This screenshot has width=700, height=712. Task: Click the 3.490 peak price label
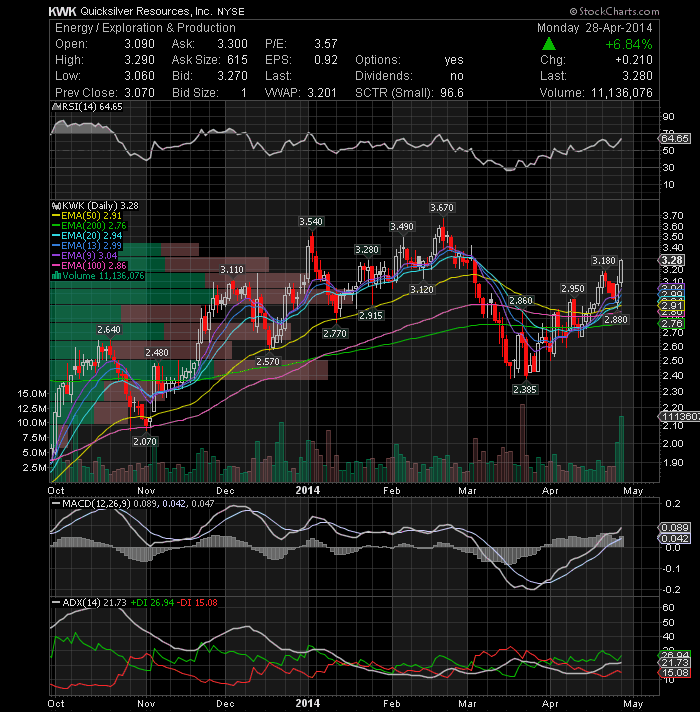click(x=402, y=227)
